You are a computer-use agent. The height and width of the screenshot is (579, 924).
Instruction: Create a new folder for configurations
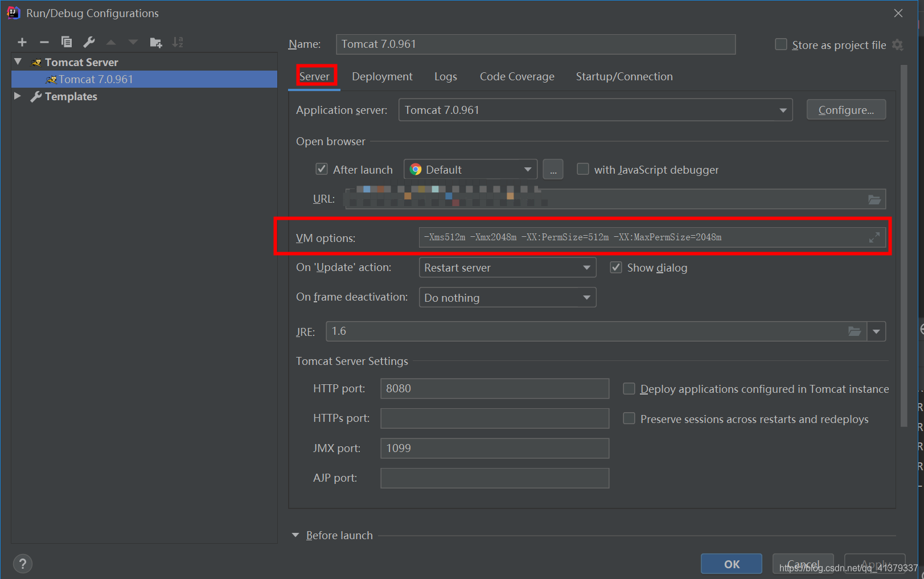click(x=155, y=42)
